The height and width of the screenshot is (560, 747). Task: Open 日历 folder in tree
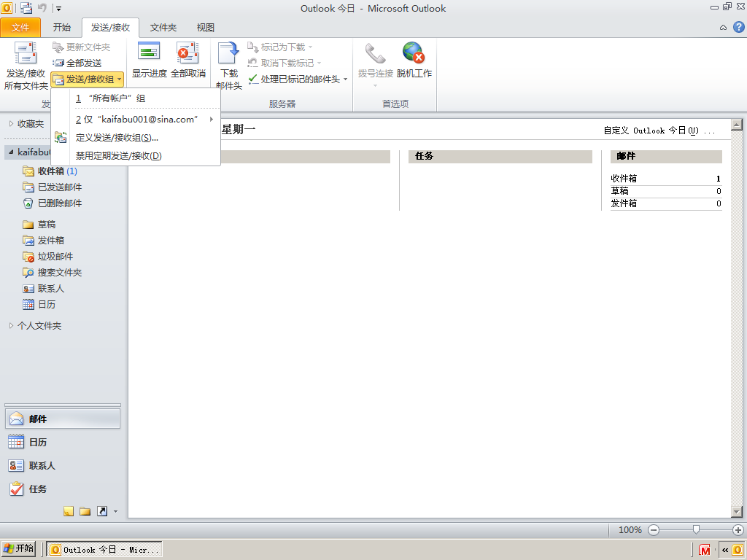click(x=39, y=305)
